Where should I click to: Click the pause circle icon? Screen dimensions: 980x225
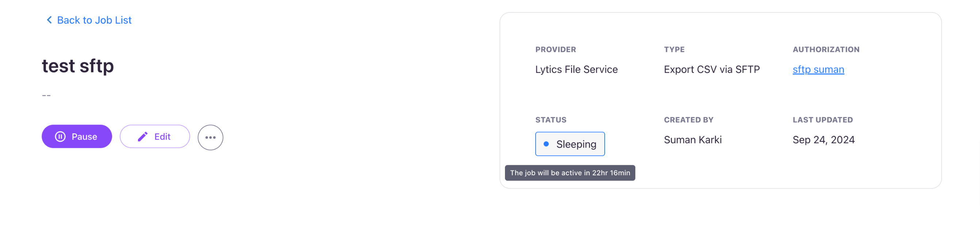(60, 137)
